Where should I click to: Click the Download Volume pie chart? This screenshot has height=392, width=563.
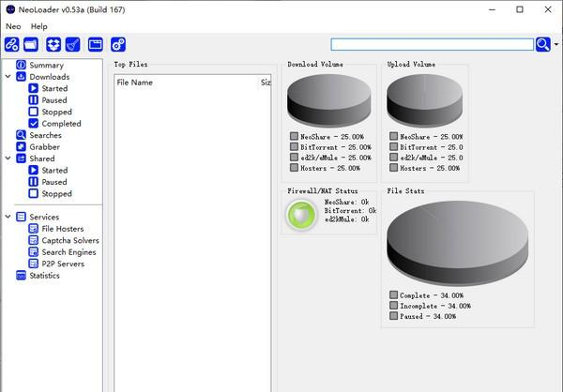click(x=329, y=100)
